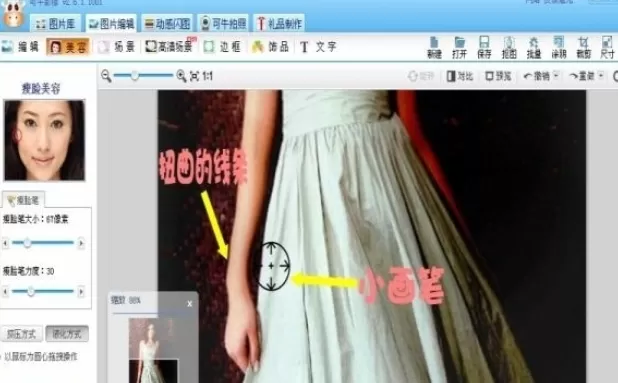Click the zoom in magnifier icon
This screenshot has width=618, height=383.
click(181, 76)
